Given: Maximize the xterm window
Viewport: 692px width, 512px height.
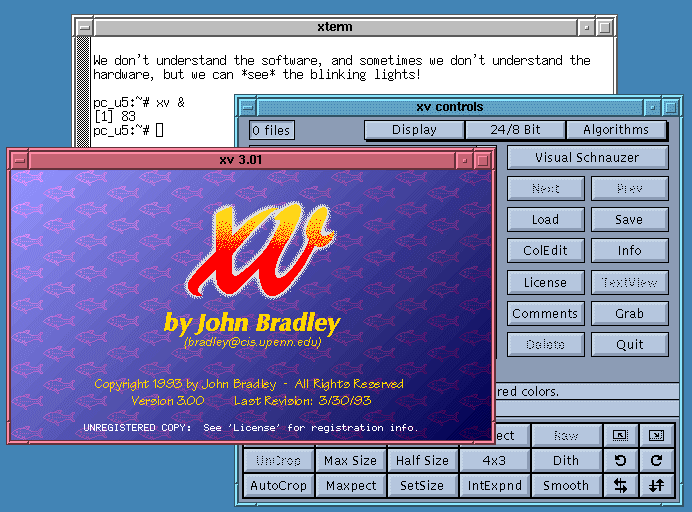Looking at the screenshot, I should 605,27.
